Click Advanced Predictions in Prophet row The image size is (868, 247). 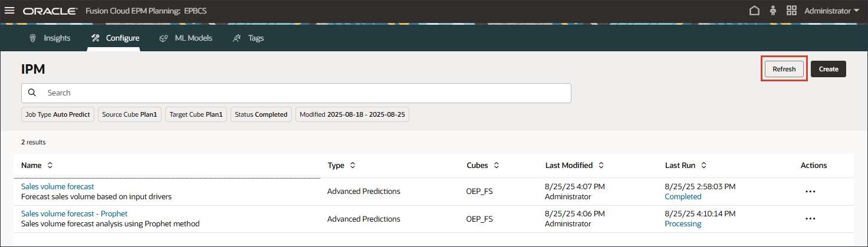[x=364, y=219]
